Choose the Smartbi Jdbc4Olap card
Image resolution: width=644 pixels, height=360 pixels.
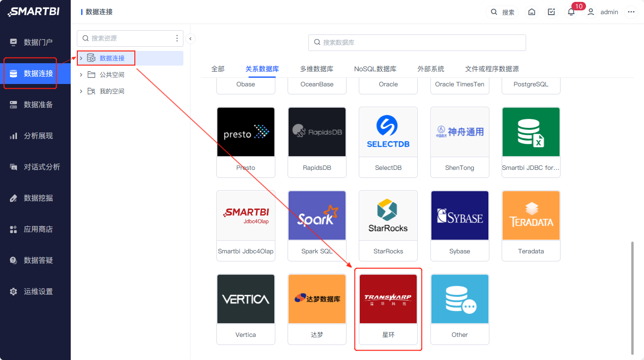(246, 226)
